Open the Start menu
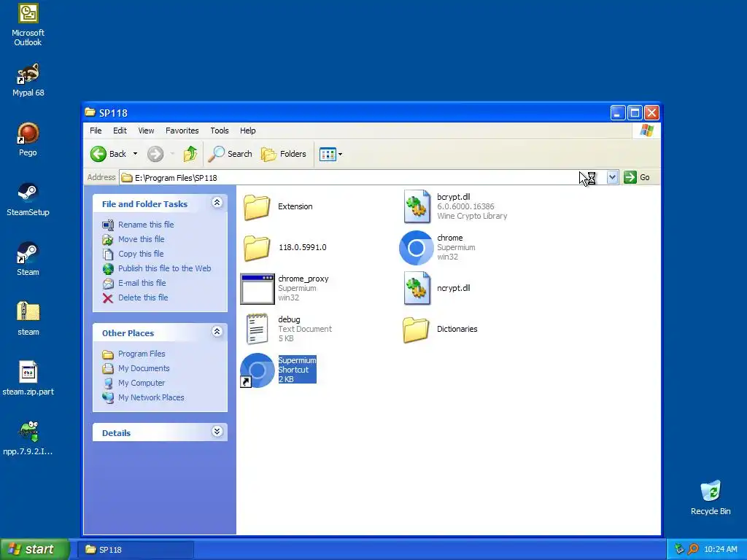The height and width of the screenshot is (560, 747). pos(34,550)
